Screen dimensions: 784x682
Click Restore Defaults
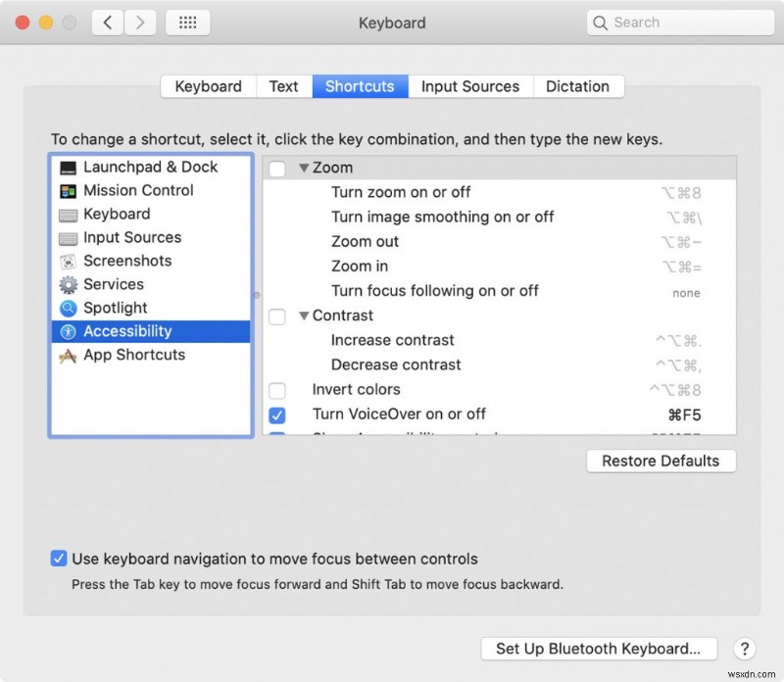(661, 461)
